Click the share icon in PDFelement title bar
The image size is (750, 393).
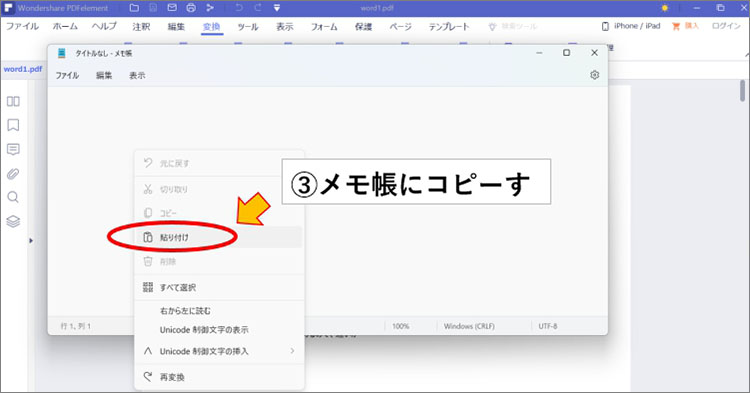(210, 8)
